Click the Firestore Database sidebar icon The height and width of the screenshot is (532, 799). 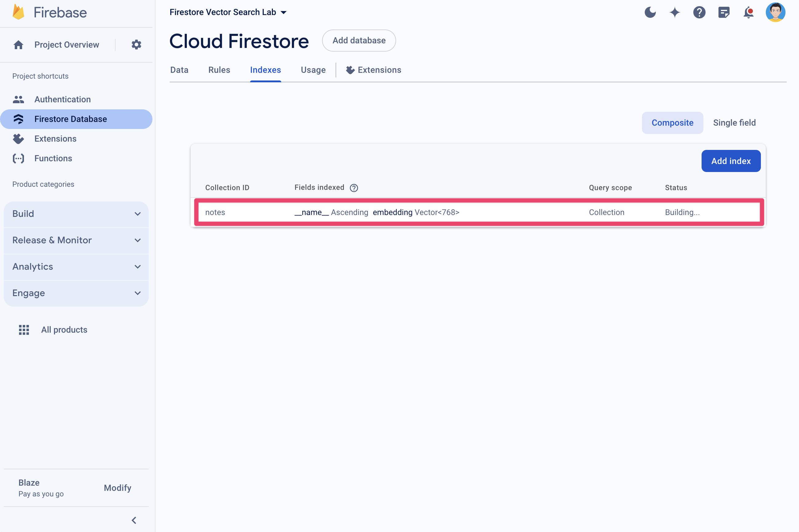point(18,119)
